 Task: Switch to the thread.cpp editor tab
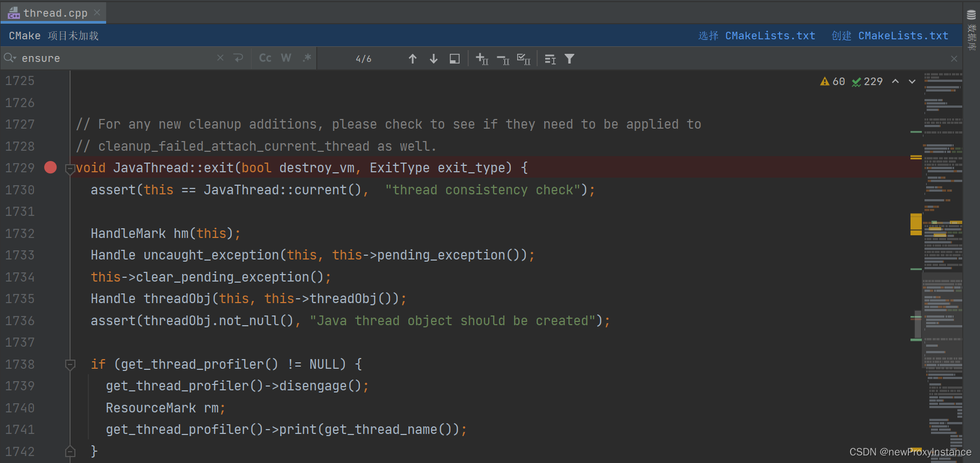[x=54, y=13]
